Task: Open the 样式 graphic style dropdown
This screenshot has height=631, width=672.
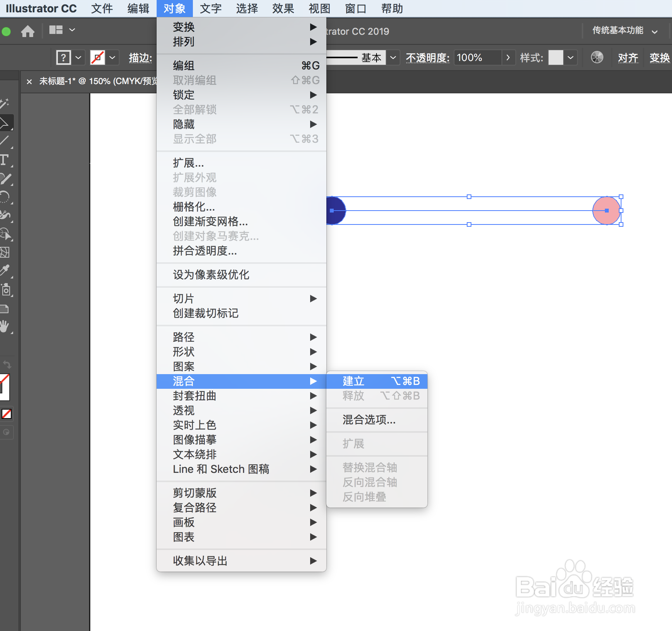Action: point(571,58)
